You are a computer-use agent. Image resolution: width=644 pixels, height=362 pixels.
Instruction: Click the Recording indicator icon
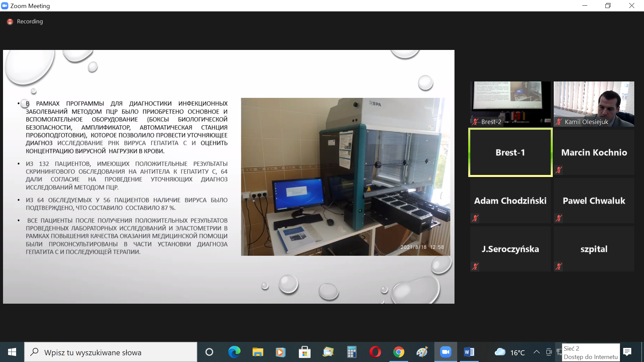tap(10, 21)
